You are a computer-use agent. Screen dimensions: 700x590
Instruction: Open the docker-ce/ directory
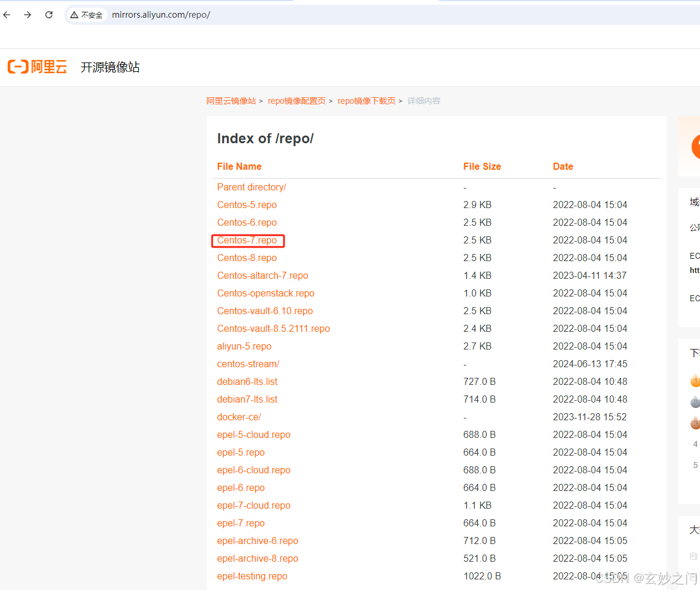[x=239, y=417]
